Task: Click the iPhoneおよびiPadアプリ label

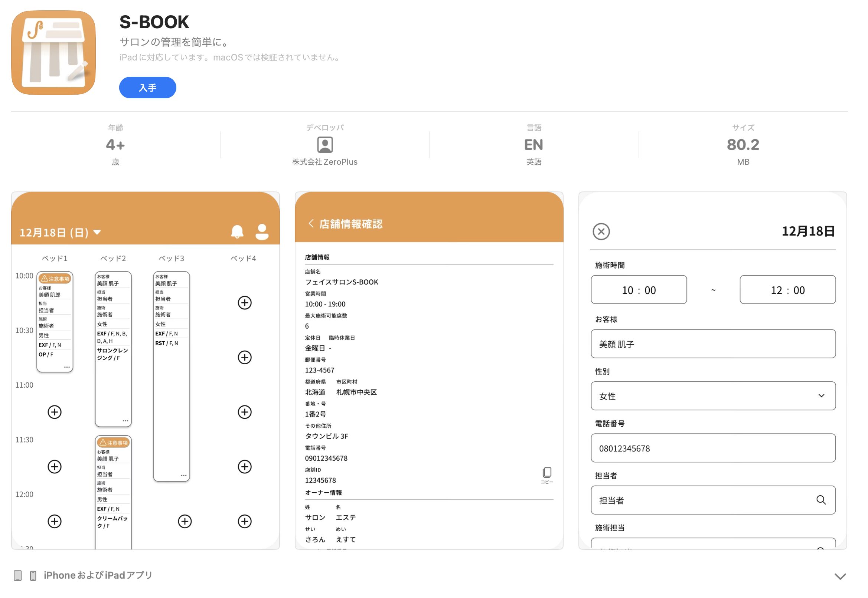Action: (98, 575)
